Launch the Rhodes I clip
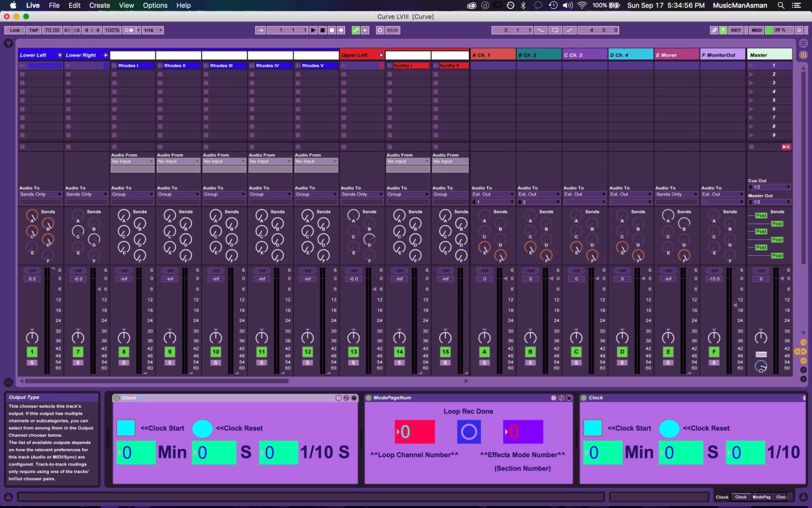This screenshot has height=508, width=812. coord(114,65)
